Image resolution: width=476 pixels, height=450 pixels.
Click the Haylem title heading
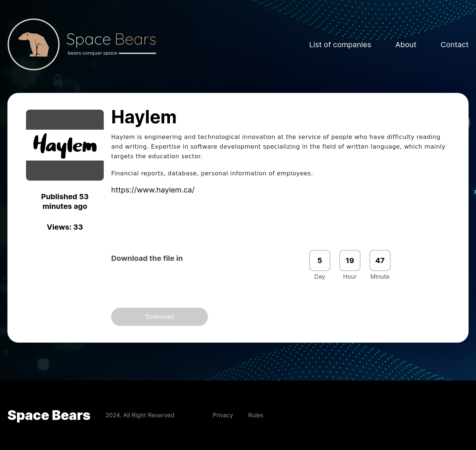tap(144, 117)
